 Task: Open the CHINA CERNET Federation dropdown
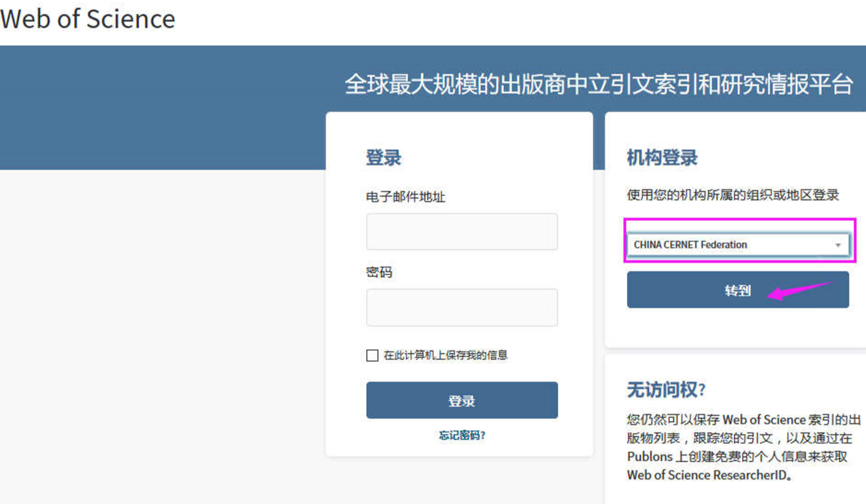pos(738,245)
